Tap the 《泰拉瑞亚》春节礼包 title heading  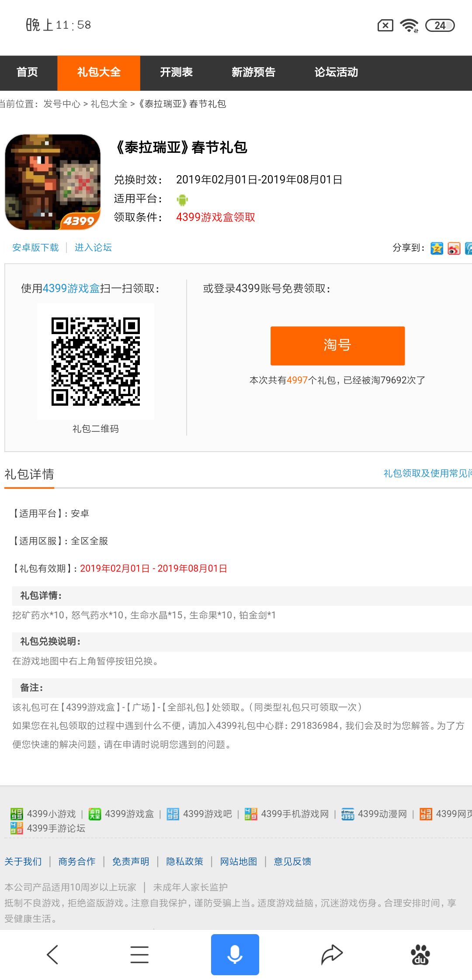coord(181,148)
